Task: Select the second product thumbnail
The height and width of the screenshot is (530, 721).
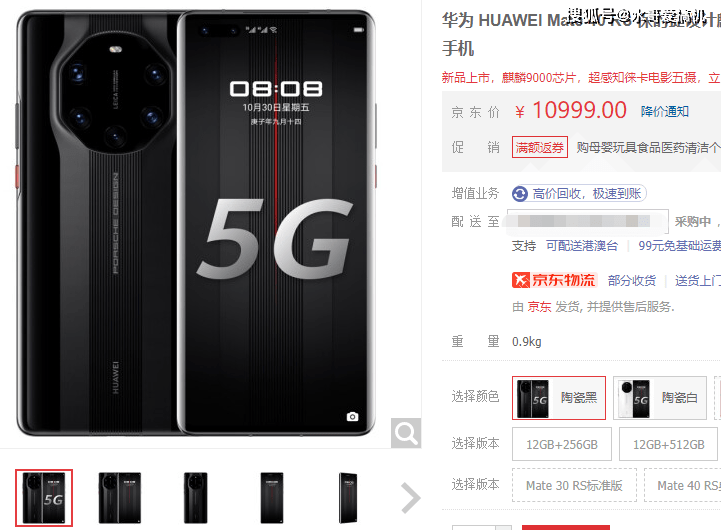Action: [x=120, y=498]
